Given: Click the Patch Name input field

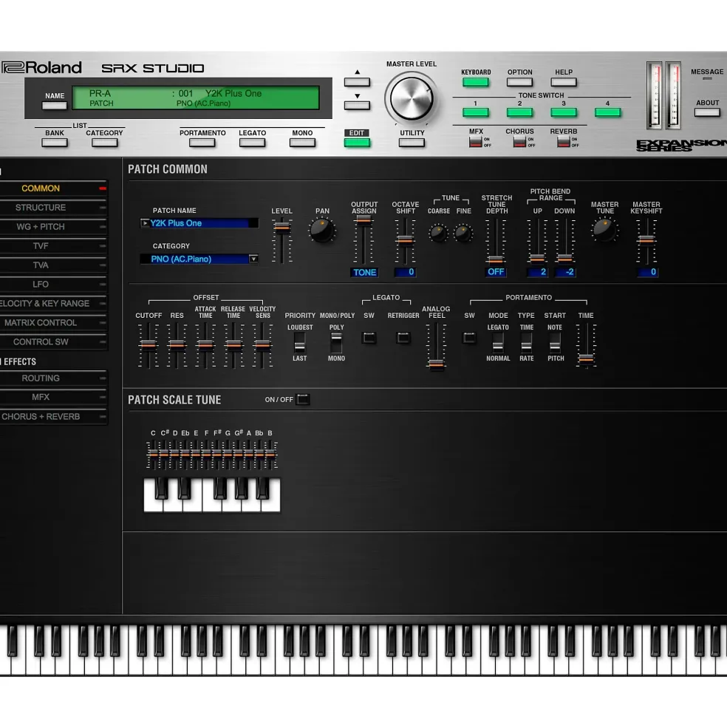Looking at the screenshot, I should 199,223.
